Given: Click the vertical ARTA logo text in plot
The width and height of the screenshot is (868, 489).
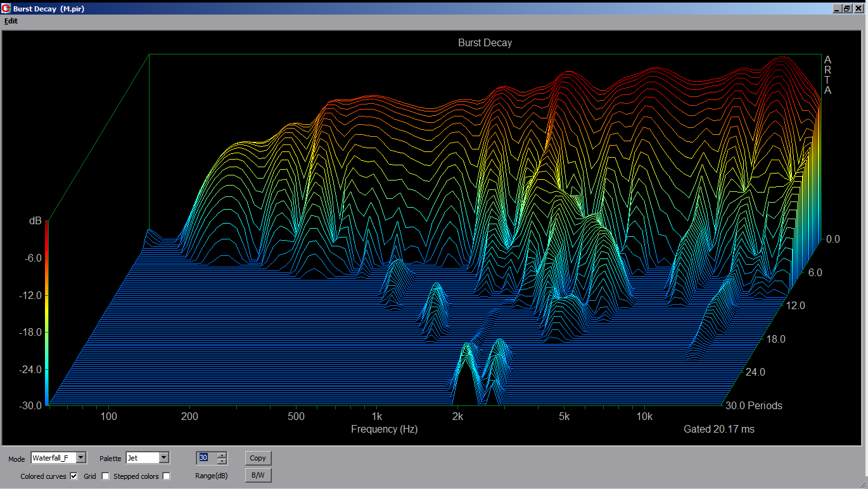Looking at the screenshot, I should [x=827, y=75].
